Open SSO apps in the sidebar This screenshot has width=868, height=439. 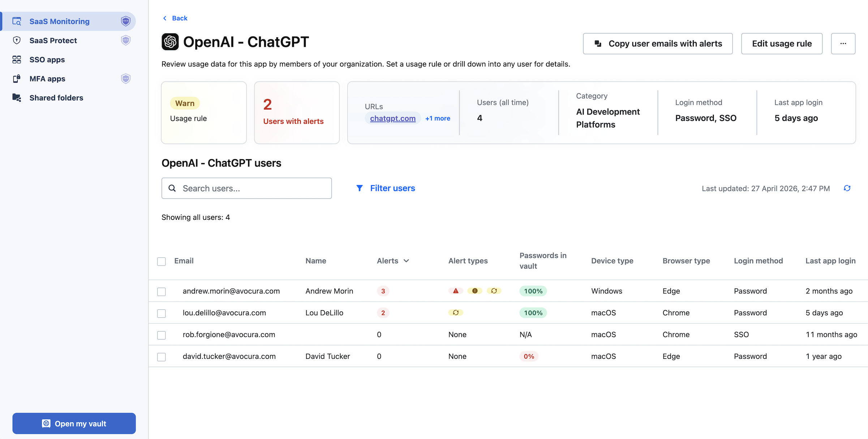pyautogui.click(x=47, y=60)
